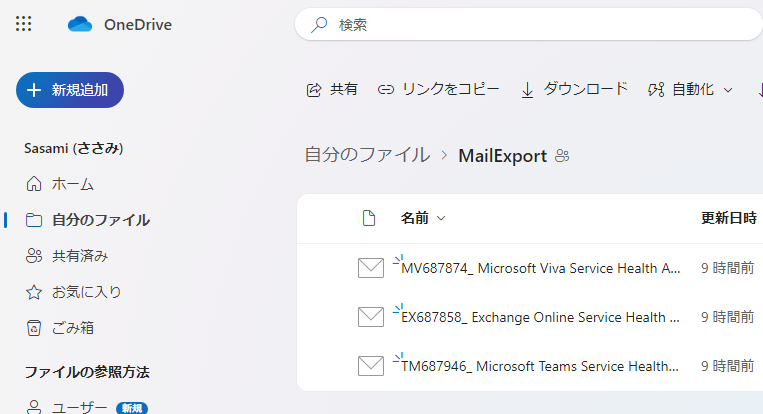Open TM687946_ Microsoft Teams Service Health file
Screen dimensions: 763x414
(540, 366)
